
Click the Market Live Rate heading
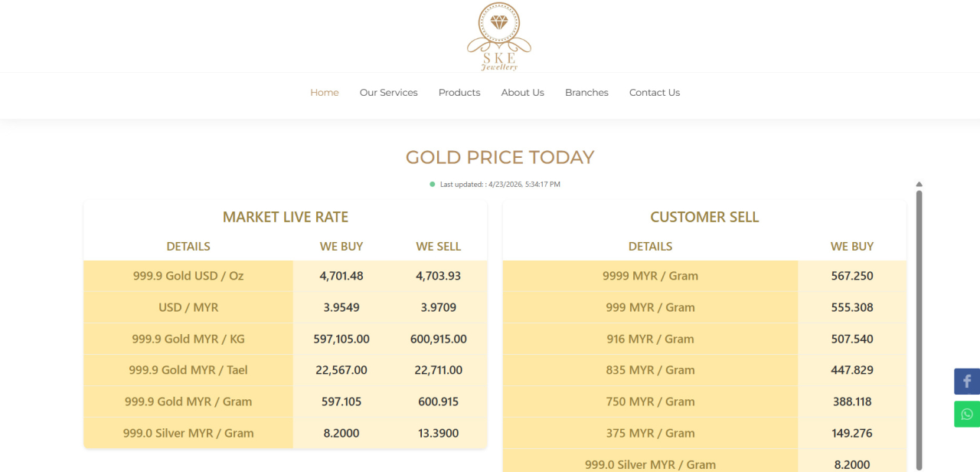point(286,217)
